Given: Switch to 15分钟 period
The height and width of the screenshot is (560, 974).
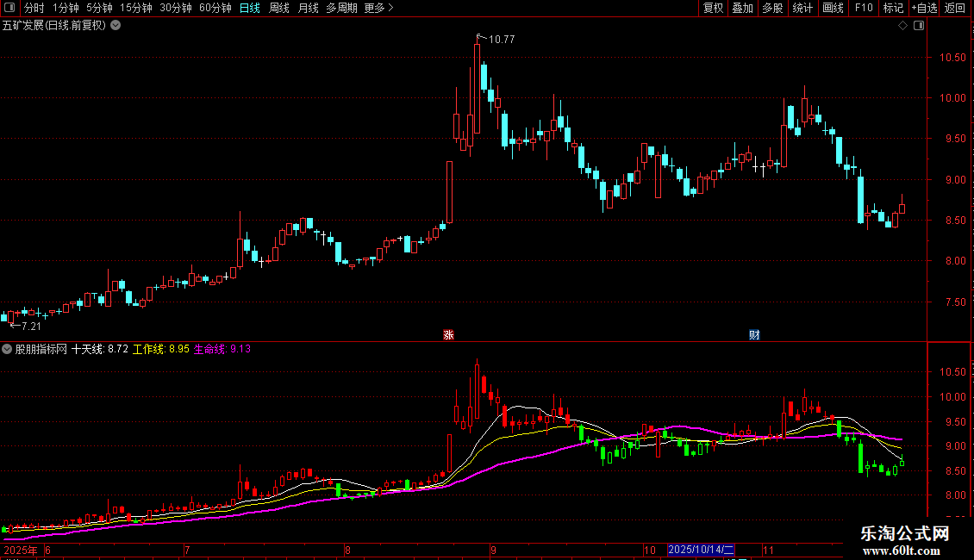Looking at the screenshot, I should [x=136, y=8].
